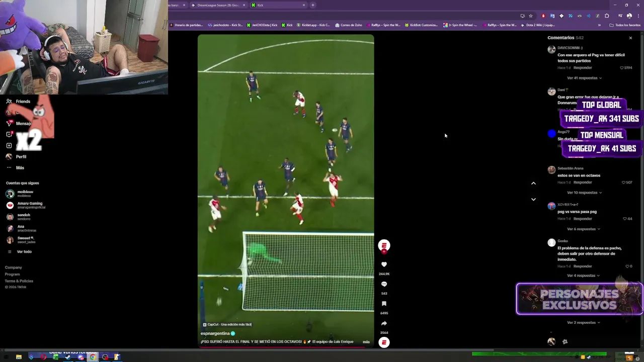
Task: Switch to DreamLeague Season 28 browser tab
Action: 218,5
